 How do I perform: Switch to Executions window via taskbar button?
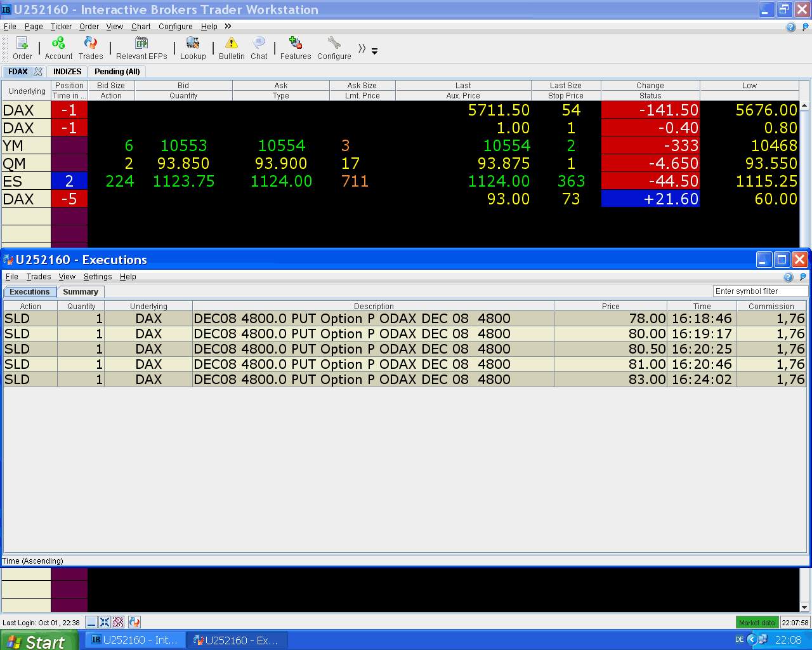(237, 640)
